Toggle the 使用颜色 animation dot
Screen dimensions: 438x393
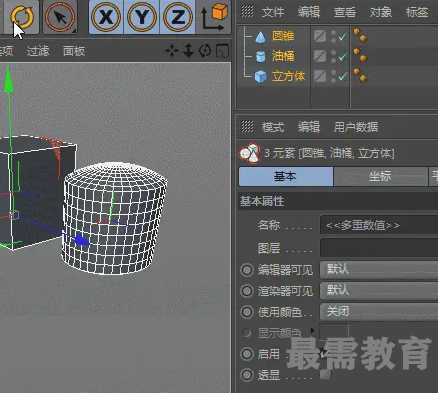(247, 312)
